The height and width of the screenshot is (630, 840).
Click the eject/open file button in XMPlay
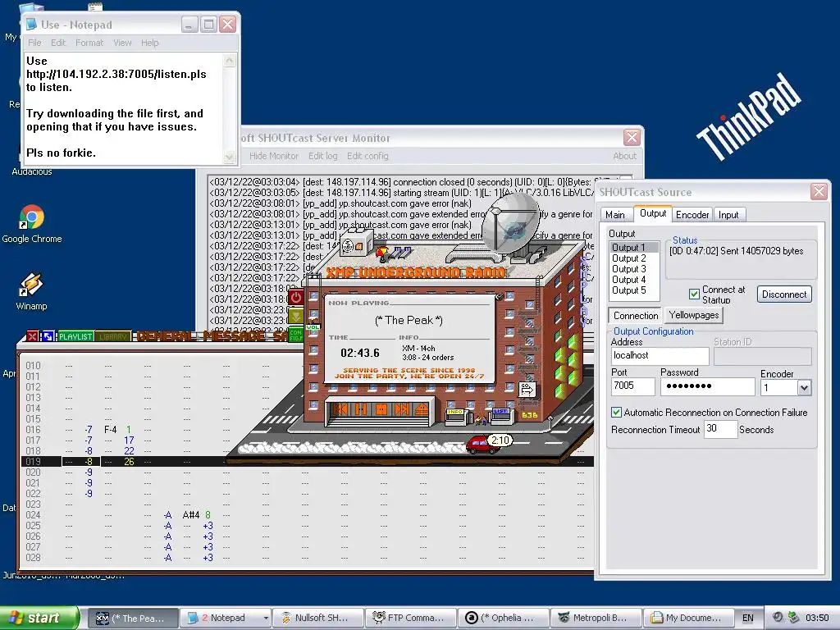point(421,410)
